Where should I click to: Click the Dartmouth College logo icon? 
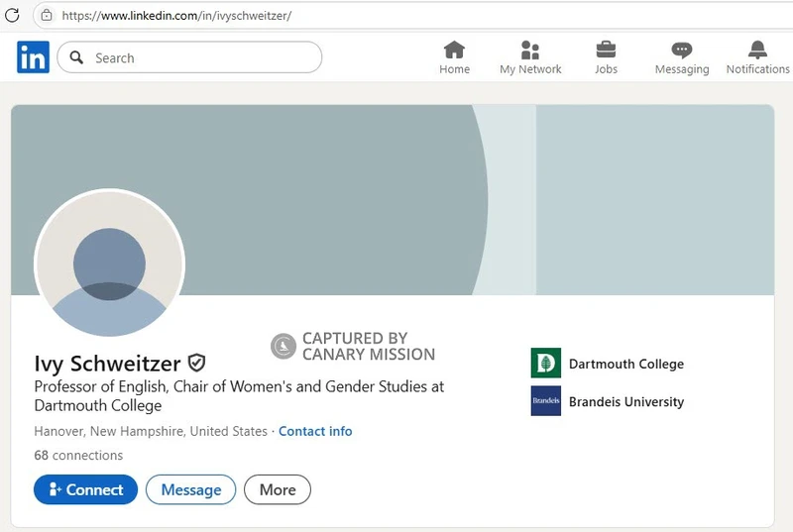[x=546, y=363]
